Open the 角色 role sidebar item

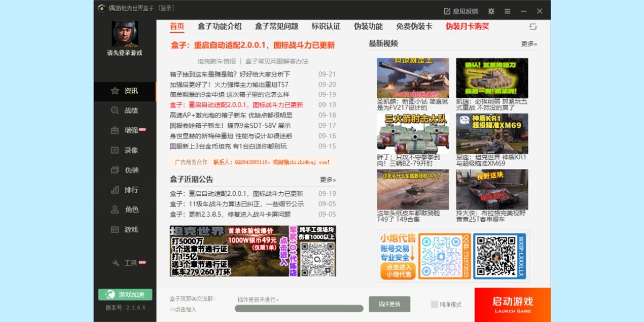(125, 210)
